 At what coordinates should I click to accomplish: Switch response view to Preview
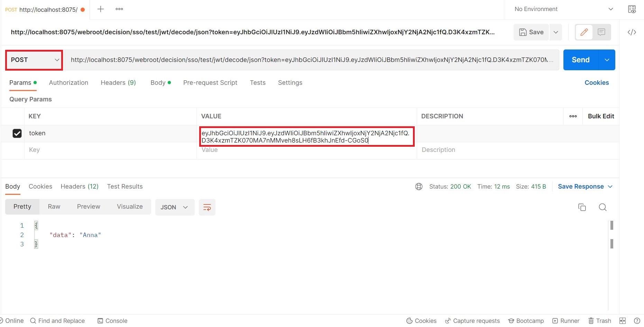pos(89,207)
